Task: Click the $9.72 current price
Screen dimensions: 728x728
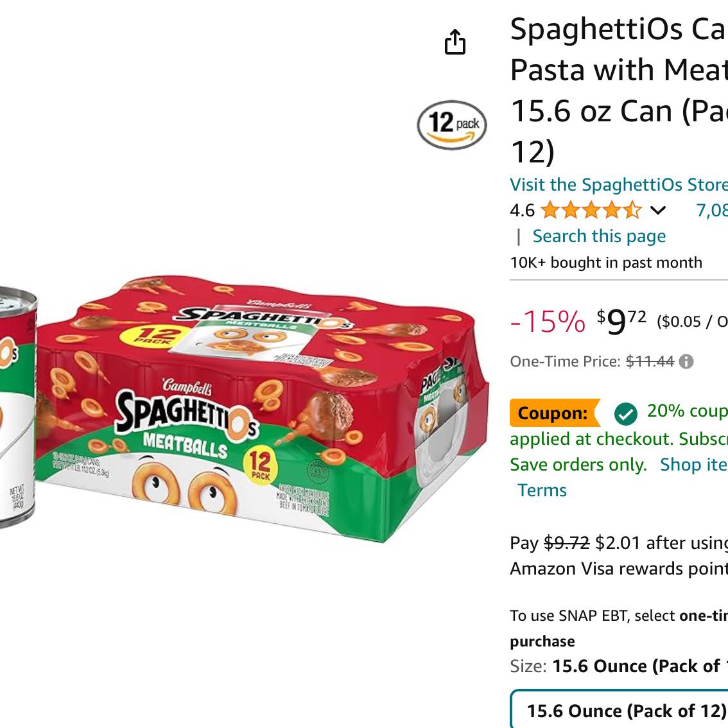Action: click(621, 321)
